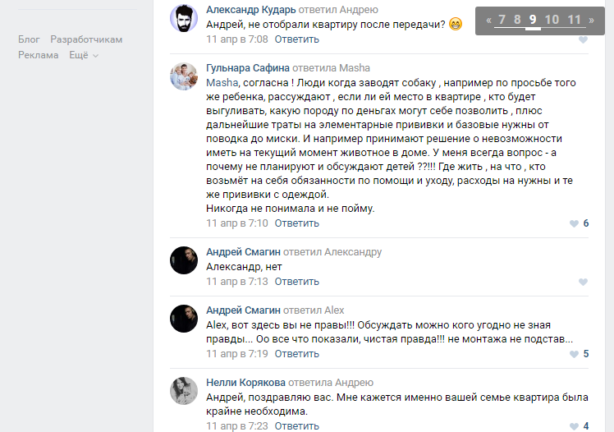Open the Реклама link
Screen dimensions: 614x432
tap(38, 55)
